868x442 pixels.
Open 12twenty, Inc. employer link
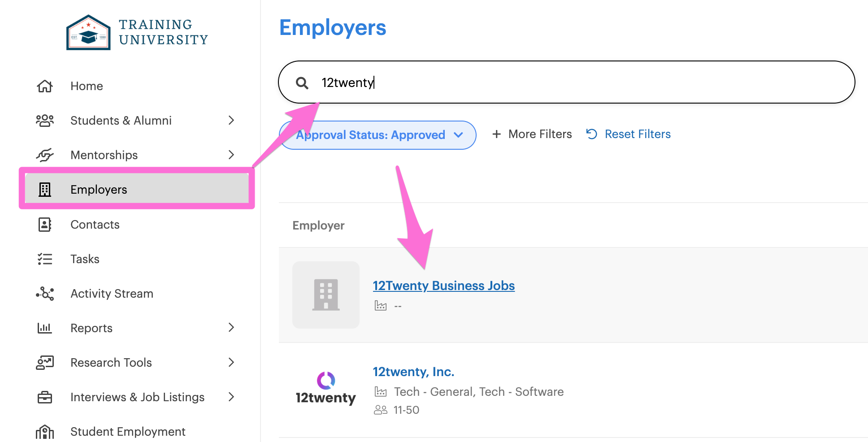[x=414, y=372]
